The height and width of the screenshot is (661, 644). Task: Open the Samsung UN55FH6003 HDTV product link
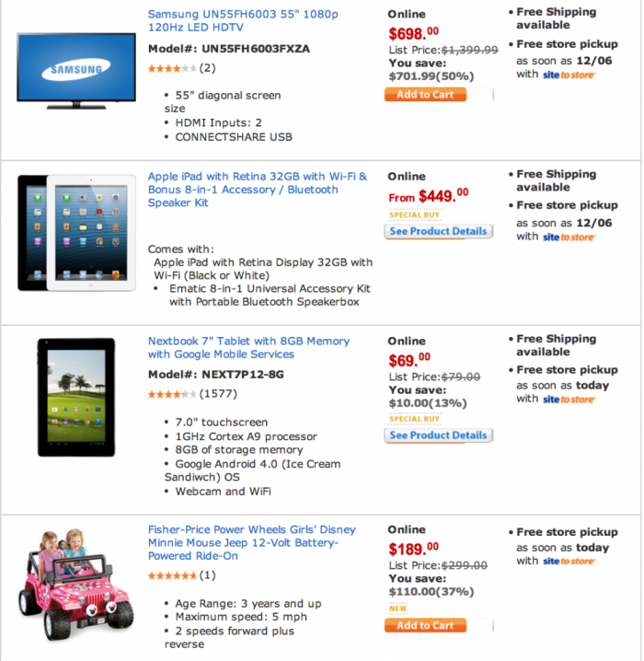pos(243,22)
